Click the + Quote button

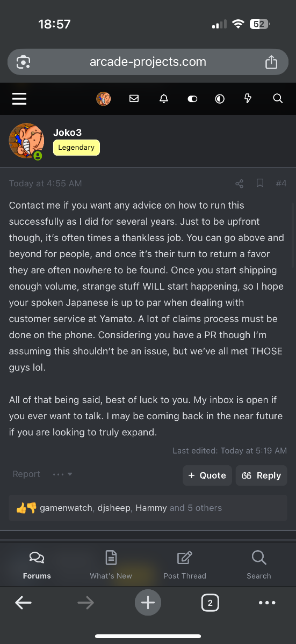[x=207, y=475]
